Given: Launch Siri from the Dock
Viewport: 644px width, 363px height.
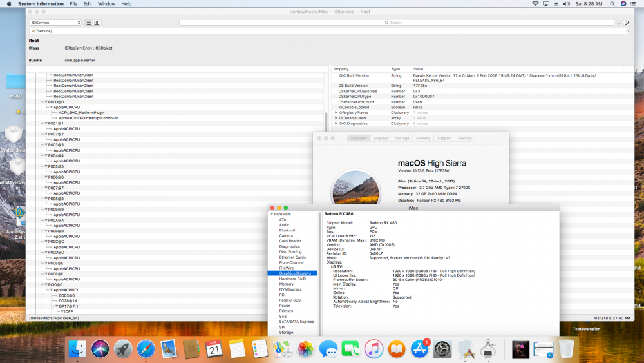Looking at the screenshot, I should pyautogui.click(x=100, y=349).
